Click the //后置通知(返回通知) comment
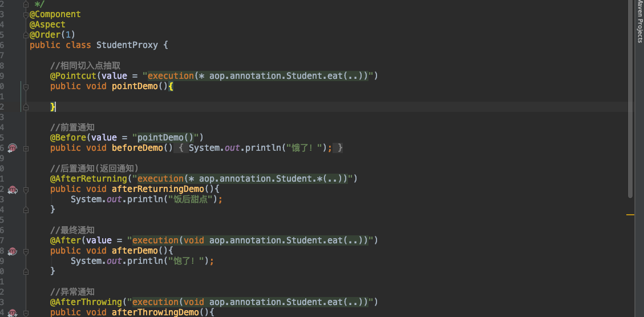Screen dimensions: 644x317 tap(95, 168)
